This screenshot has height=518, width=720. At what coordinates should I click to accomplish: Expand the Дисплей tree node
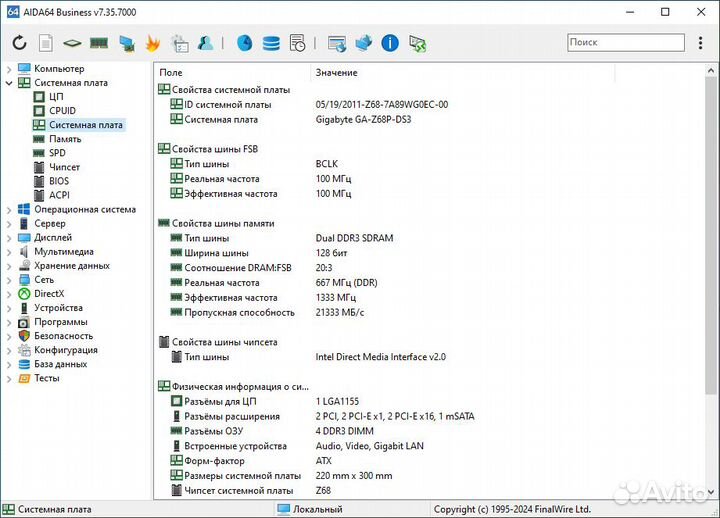point(9,238)
